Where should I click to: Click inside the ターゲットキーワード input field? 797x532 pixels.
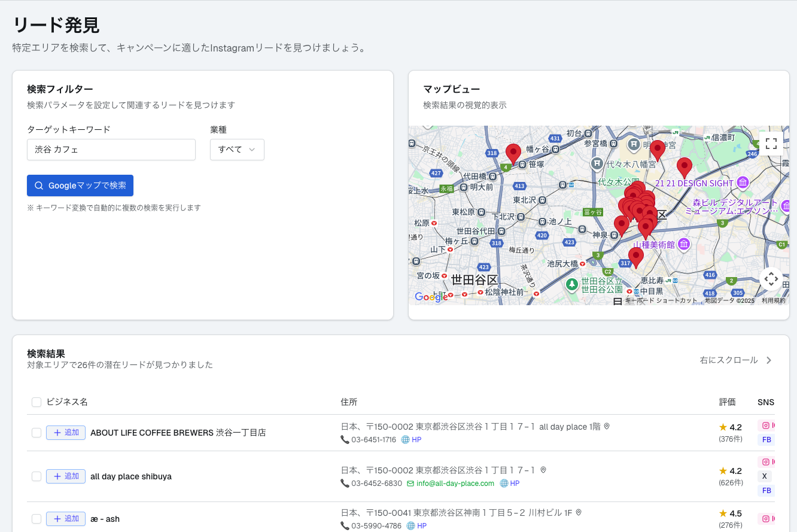pyautogui.click(x=111, y=150)
